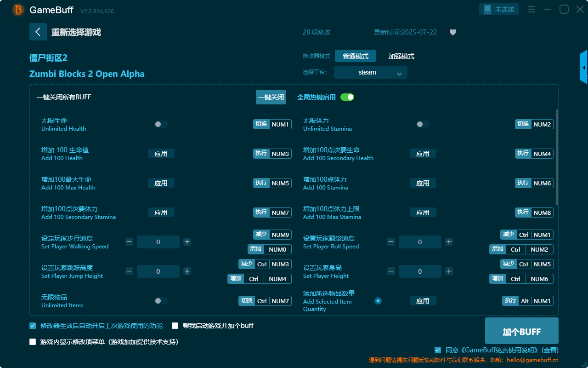
Task: Apply Add 100 Health
Action: pos(161,154)
